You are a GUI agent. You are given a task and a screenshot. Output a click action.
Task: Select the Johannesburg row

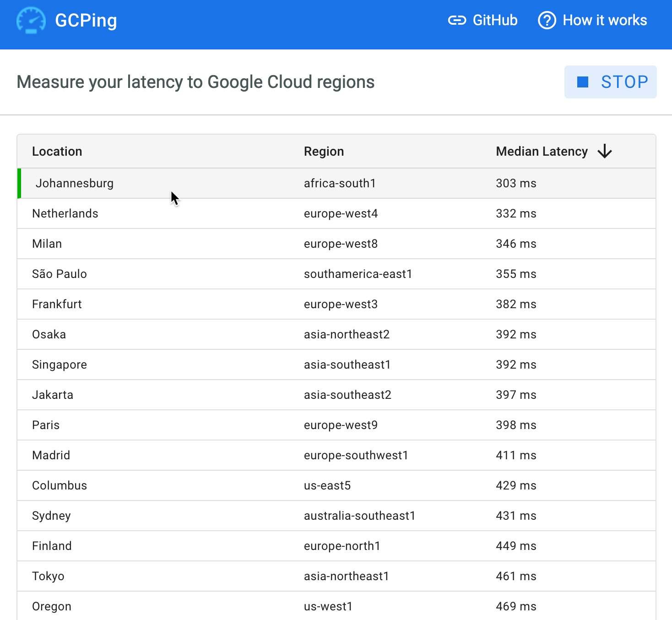coord(336,183)
